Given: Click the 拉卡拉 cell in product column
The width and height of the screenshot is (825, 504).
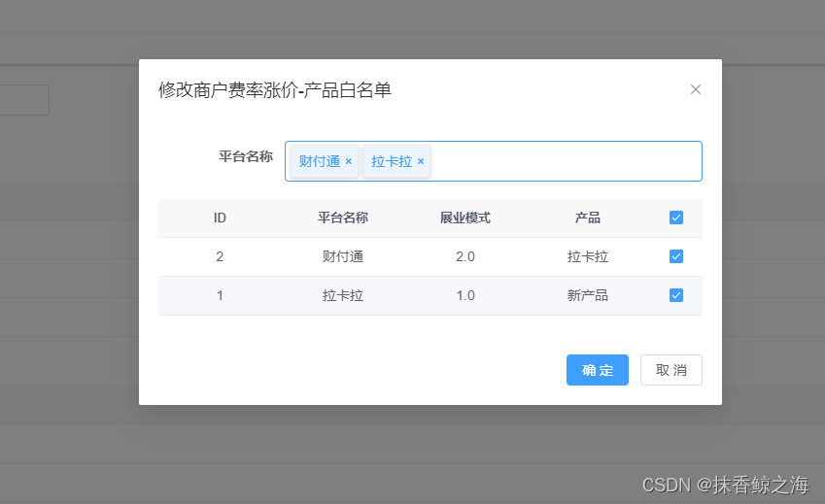Looking at the screenshot, I should coord(588,256).
